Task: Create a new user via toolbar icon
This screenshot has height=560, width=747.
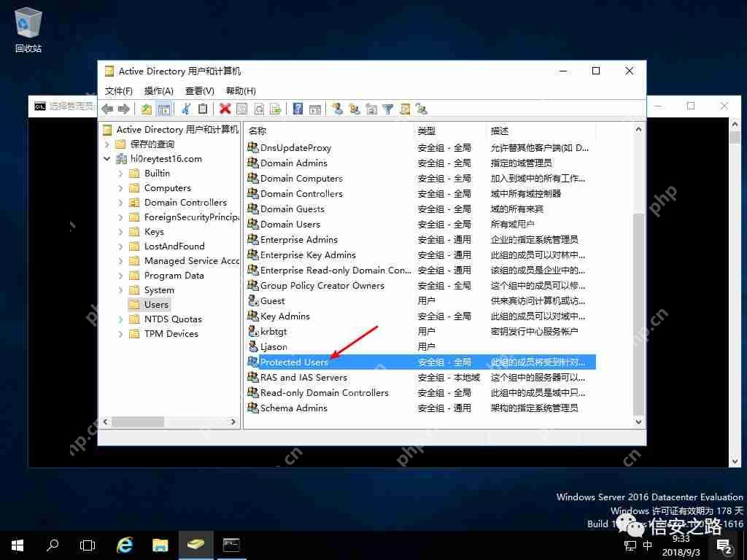Action: tap(337, 109)
